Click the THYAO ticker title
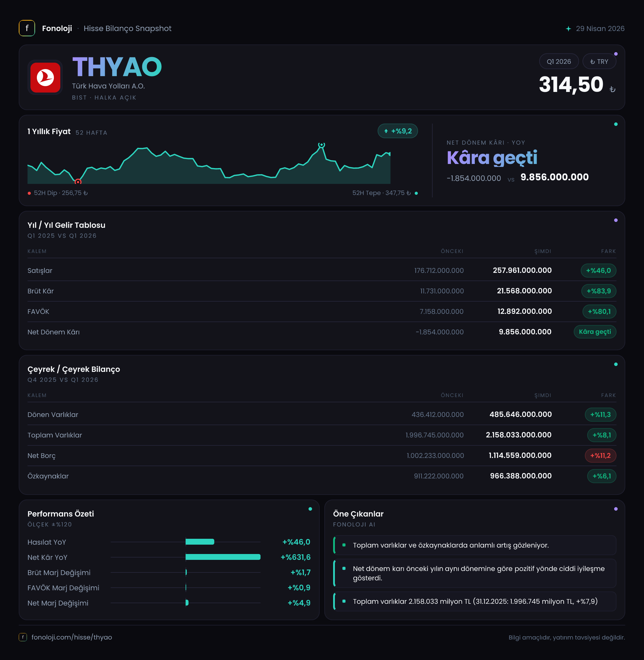Viewport: 644px width, 660px height. click(117, 67)
